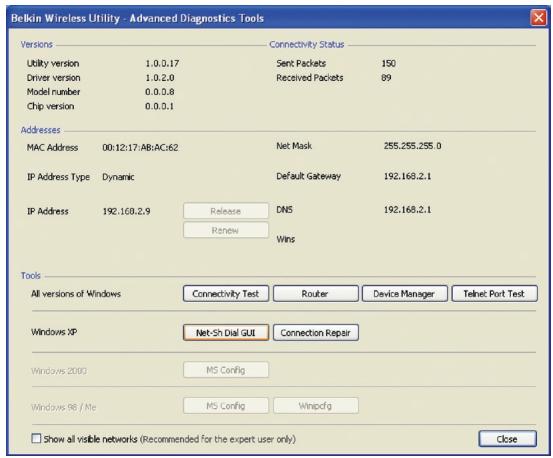
Task: Open the Router tool
Action: 315,294
